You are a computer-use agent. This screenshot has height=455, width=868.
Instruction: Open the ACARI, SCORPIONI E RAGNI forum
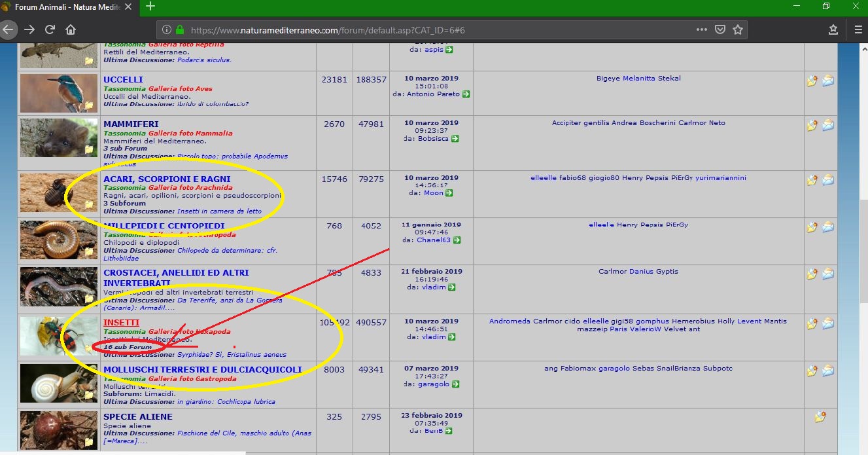[167, 179]
